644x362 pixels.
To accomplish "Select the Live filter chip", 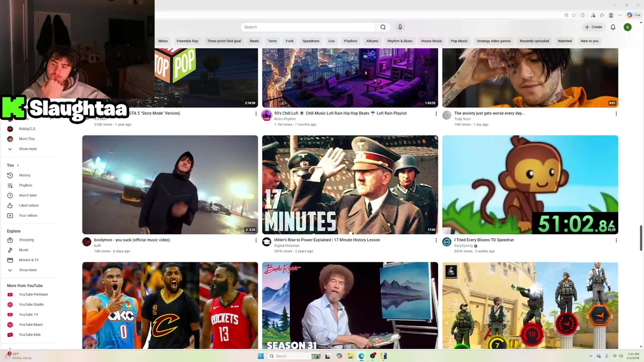I will [x=332, y=41].
